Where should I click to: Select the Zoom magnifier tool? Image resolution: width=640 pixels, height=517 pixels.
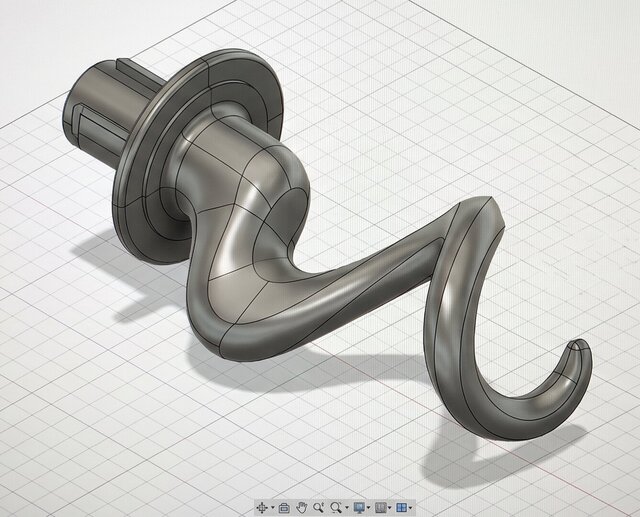[x=319, y=508]
